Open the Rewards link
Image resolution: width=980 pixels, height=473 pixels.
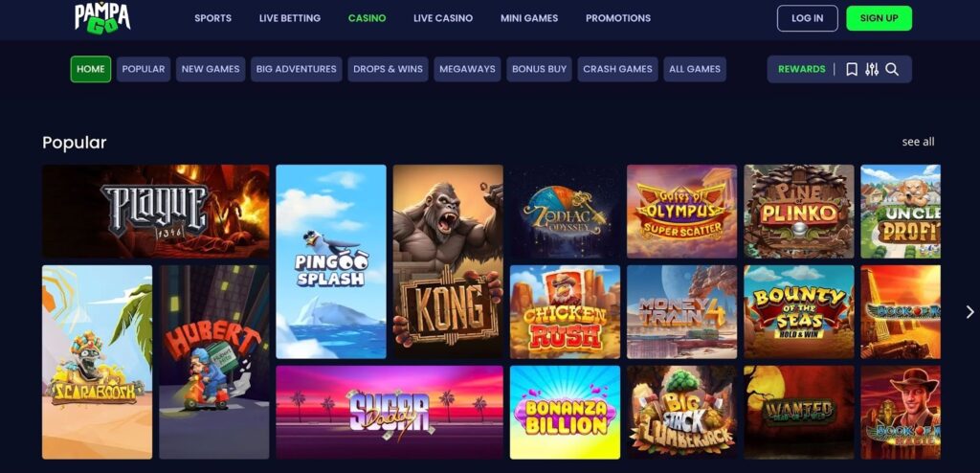[x=802, y=70]
